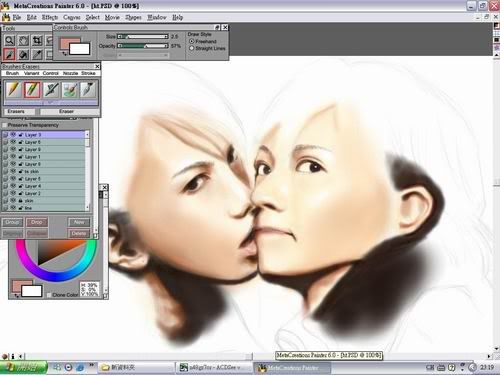This screenshot has height=375, width=500.
Task: Click the help icon in system tray
Action: (452, 367)
